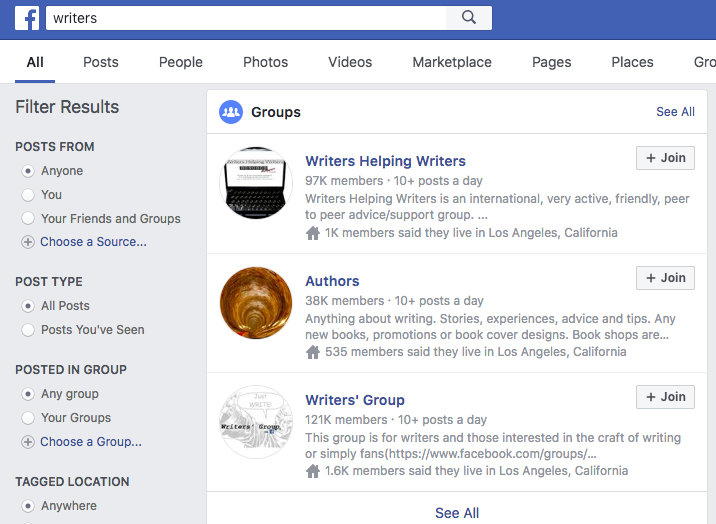The image size is (716, 524).
Task: Join the Writers' Group
Action: click(665, 397)
